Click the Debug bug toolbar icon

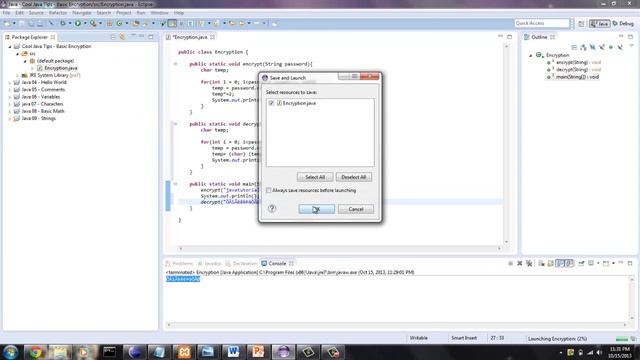coord(62,24)
